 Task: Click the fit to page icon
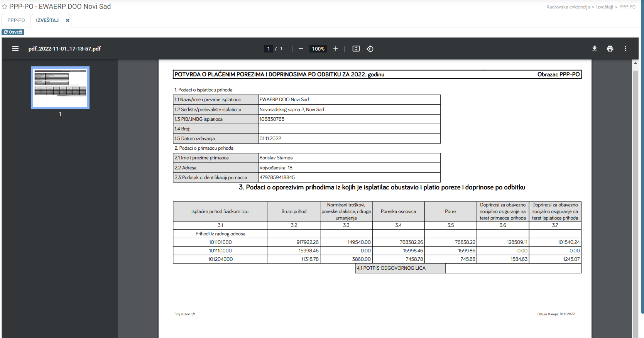pyautogui.click(x=356, y=49)
